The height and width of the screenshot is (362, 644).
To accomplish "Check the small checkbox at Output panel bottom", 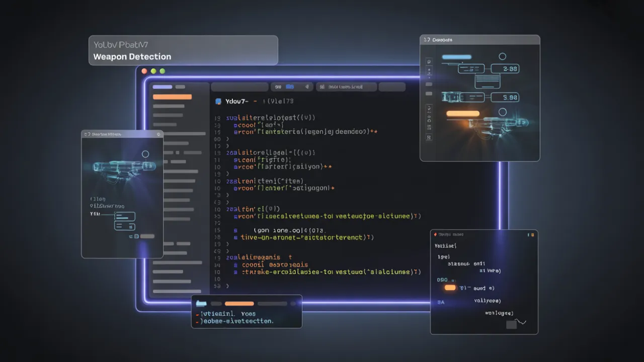I will coord(511,324).
